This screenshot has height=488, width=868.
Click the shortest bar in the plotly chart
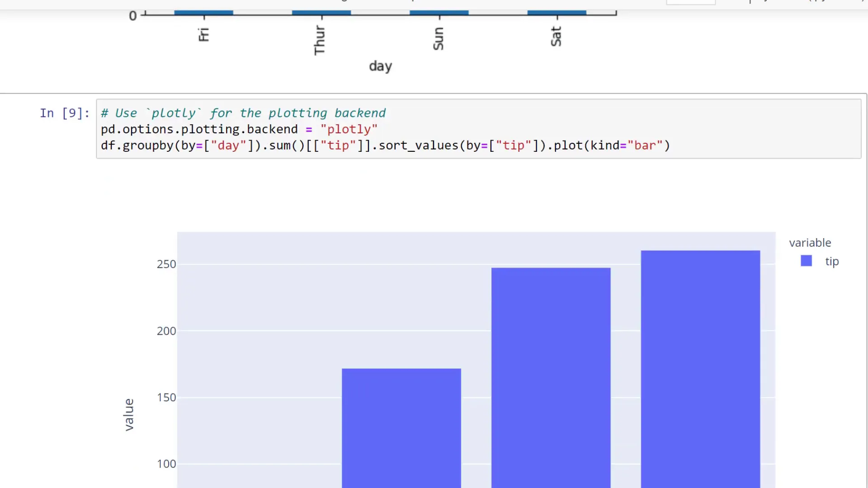401,429
